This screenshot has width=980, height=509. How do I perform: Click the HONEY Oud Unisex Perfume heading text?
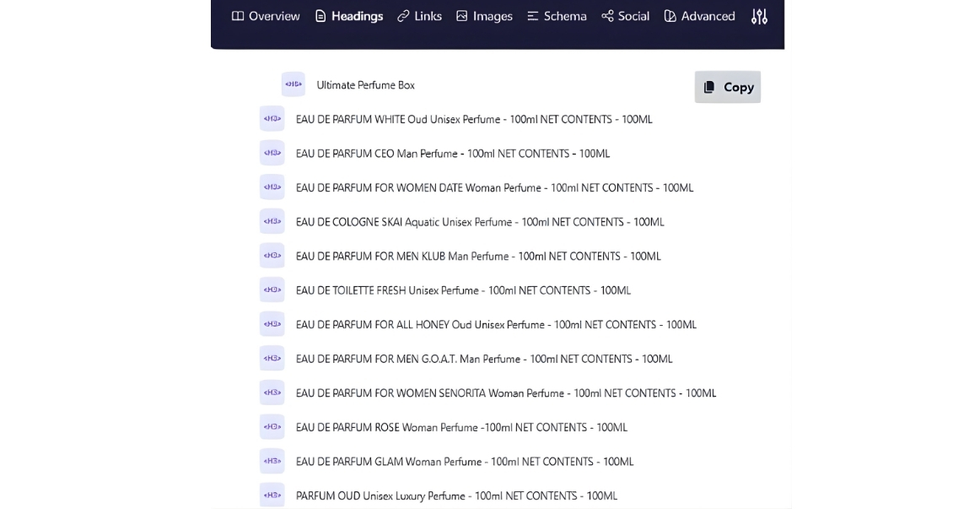[496, 325]
